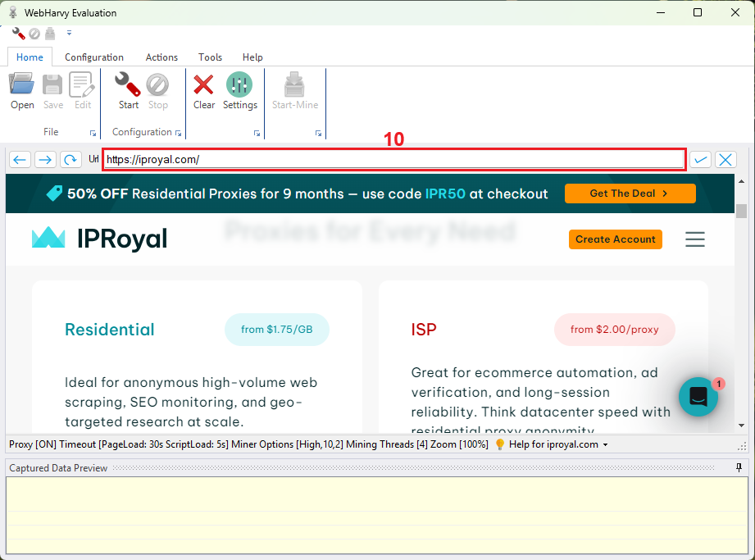Click the red Clear icon
The width and height of the screenshot is (755, 560).
204,90
